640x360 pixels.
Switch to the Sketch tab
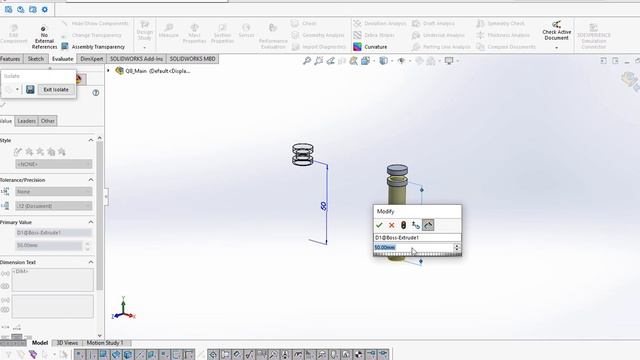[36, 59]
